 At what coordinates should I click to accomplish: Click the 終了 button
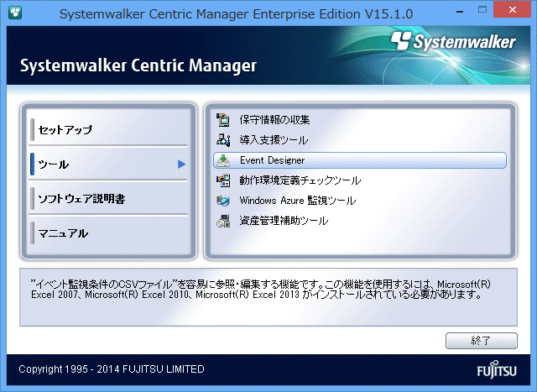click(481, 341)
